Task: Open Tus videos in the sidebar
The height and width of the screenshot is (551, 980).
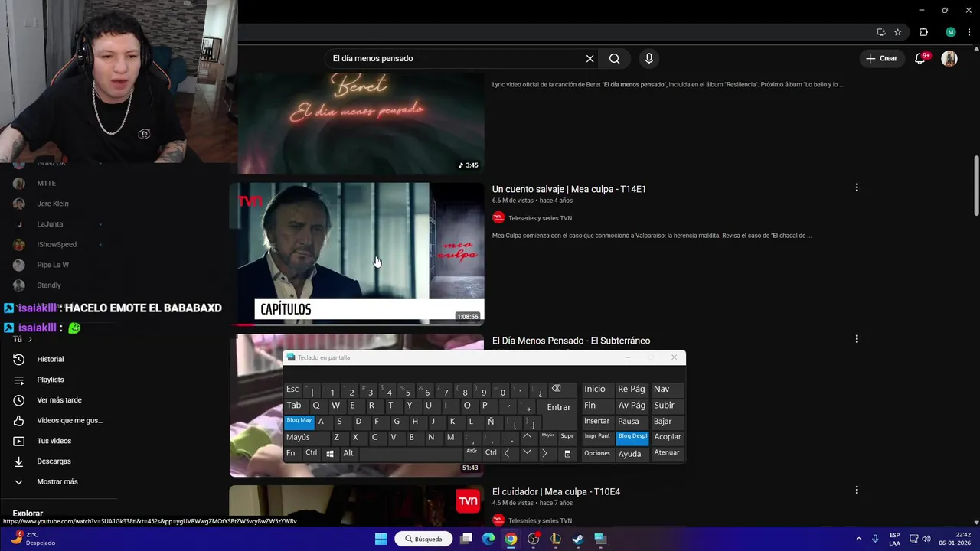Action: point(54,441)
